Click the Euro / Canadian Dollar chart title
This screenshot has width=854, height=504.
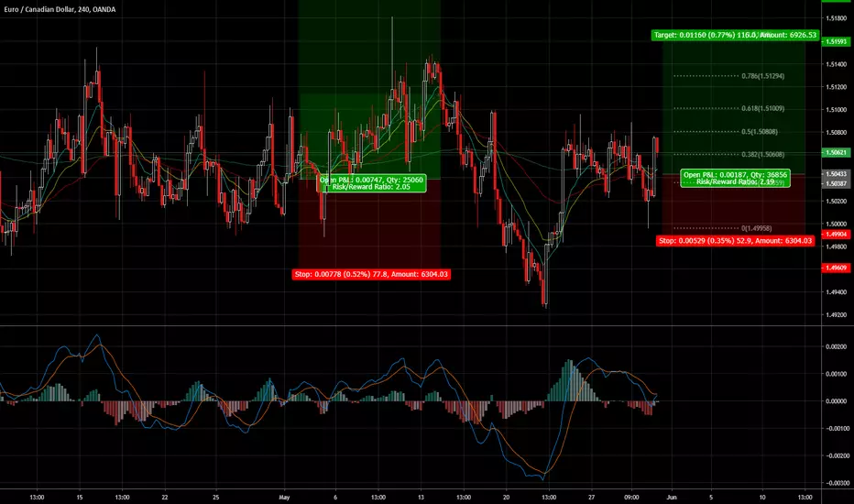pyautogui.click(x=60, y=9)
